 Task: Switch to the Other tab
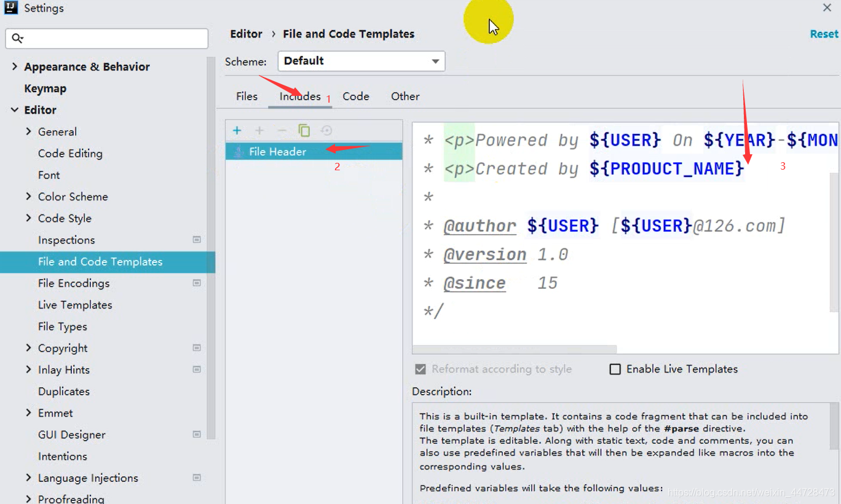coord(405,96)
